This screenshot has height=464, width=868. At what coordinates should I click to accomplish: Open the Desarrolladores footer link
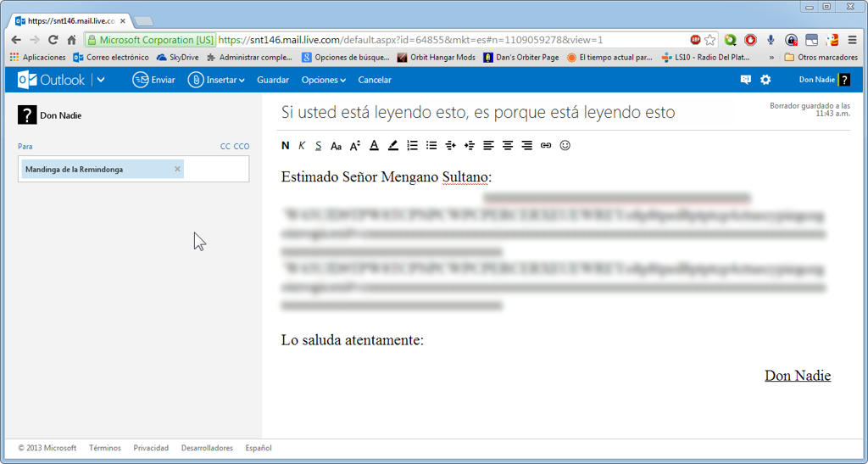coord(207,448)
